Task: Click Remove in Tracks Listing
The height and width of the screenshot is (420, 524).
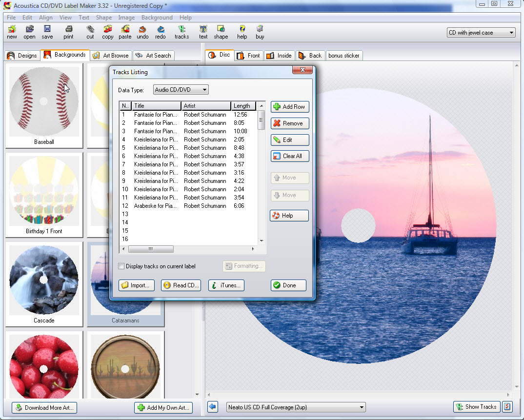Action: click(x=290, y=123)
